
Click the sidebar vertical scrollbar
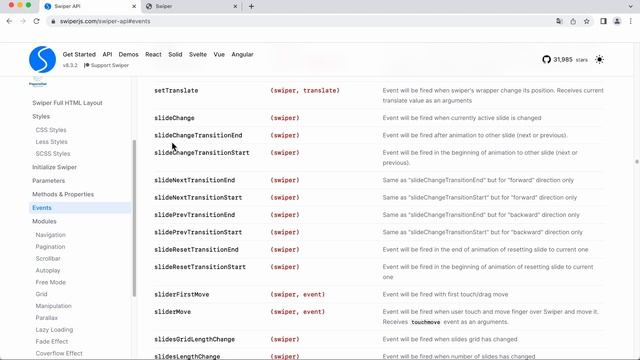(134, 218)
